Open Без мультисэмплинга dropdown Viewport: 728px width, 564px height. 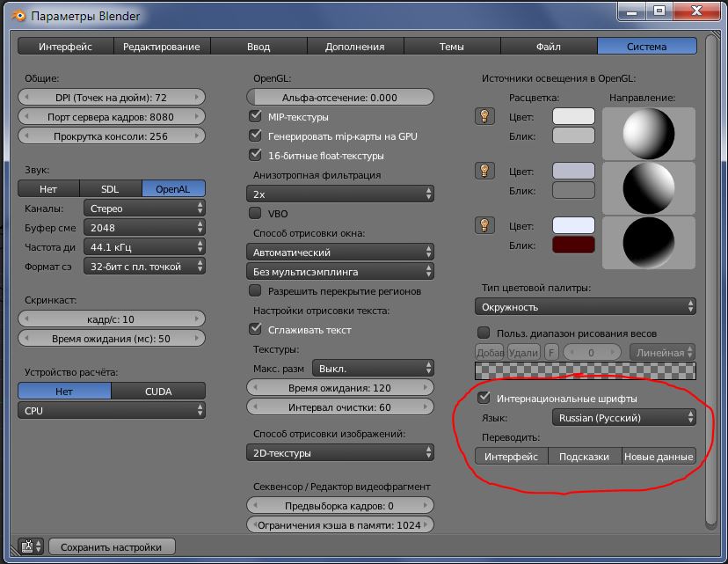[x=340, y=271]
